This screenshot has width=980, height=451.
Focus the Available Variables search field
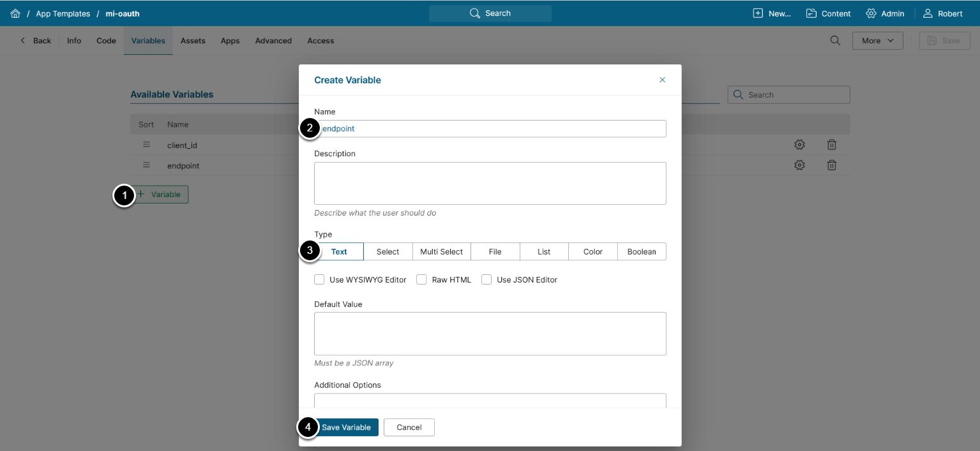click(x=789, y=95)
